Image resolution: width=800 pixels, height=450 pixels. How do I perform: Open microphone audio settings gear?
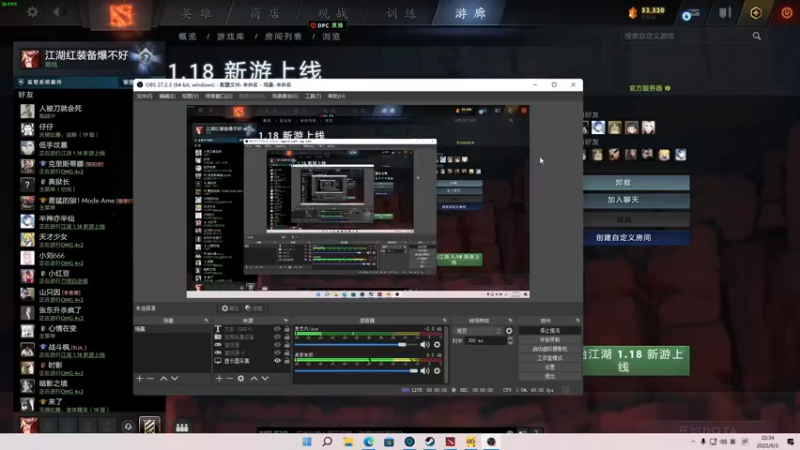(437, 345)
